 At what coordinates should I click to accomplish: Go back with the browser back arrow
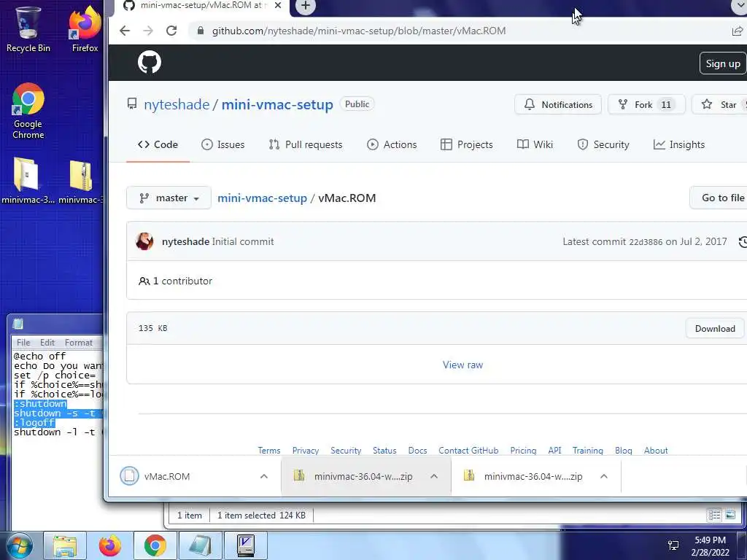point(125,31)
